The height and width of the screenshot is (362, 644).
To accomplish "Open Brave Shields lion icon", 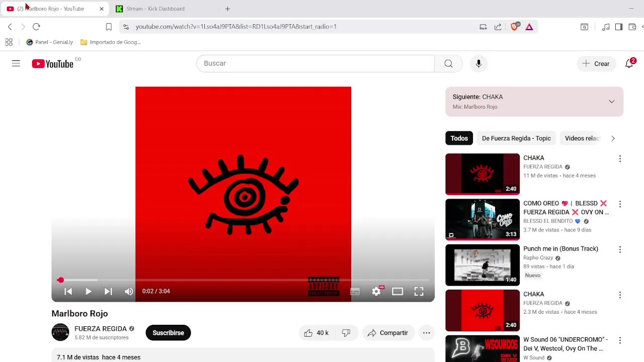I will click(x=514, y=27).
